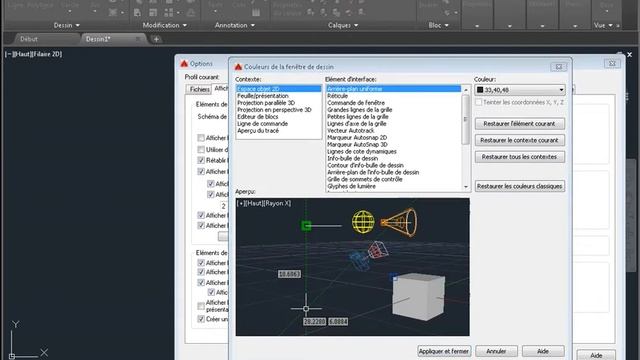This screenshot has height=360, width=640.
Task: Select Espace objet 2D context
Action: (279, 89)
